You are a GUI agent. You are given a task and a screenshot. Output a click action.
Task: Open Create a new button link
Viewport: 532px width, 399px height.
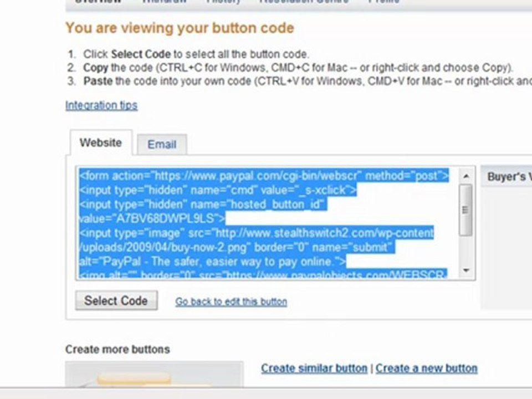[427, 369]
